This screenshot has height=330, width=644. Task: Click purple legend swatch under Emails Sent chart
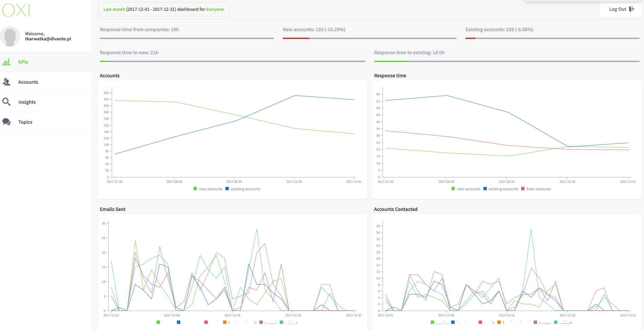tap(261, 322)
